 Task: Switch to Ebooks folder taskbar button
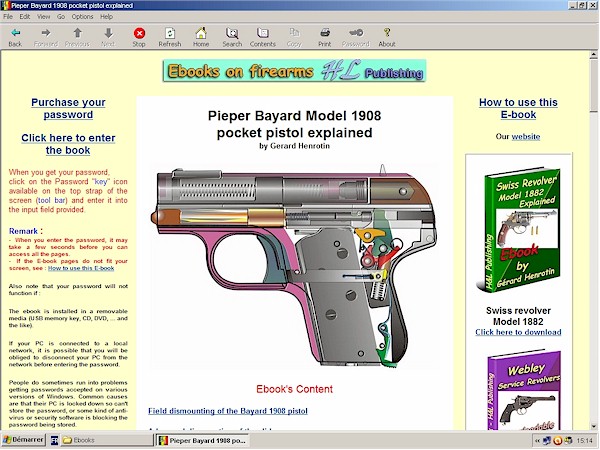[107, 440]
